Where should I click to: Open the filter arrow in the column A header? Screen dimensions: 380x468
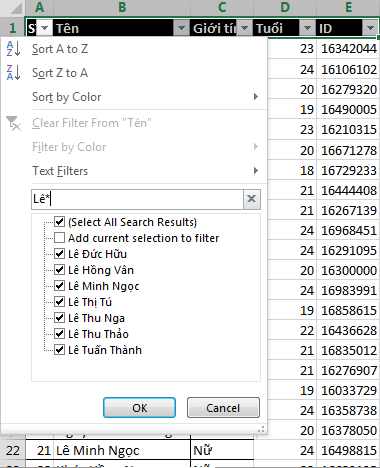(x=44, y=28)
